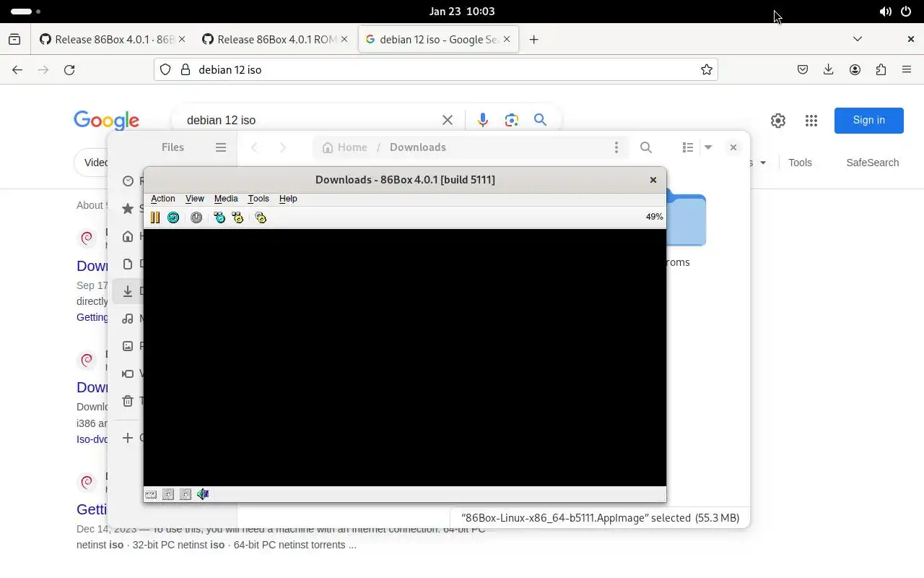Open Google Lens image search
The image size is (924, 578).
point(512,120)
